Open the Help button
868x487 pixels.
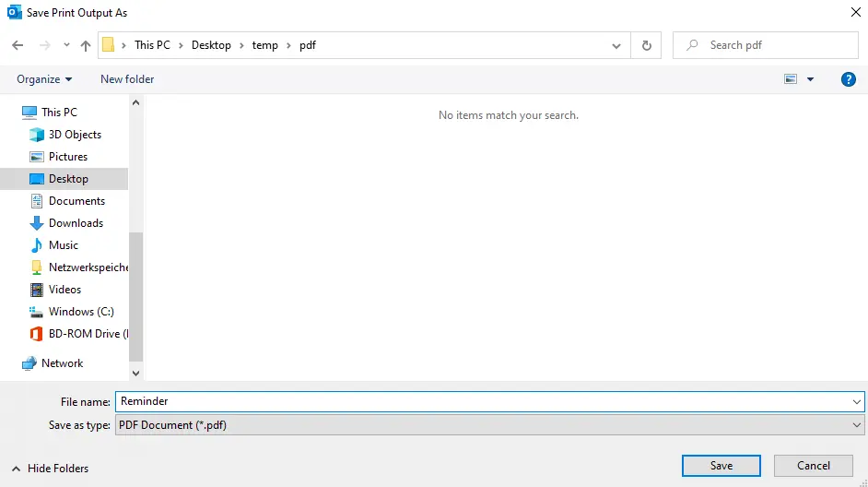tap(848, 79)
